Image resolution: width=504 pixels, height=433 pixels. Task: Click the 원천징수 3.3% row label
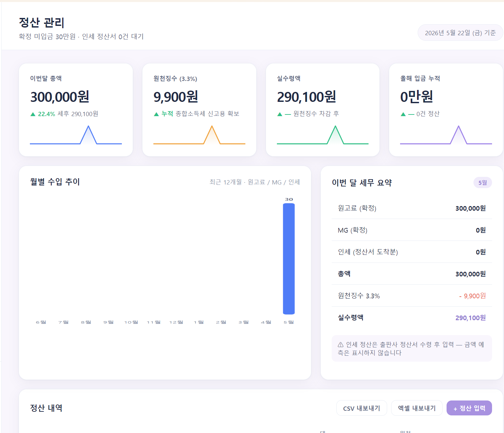coord(359,296)
